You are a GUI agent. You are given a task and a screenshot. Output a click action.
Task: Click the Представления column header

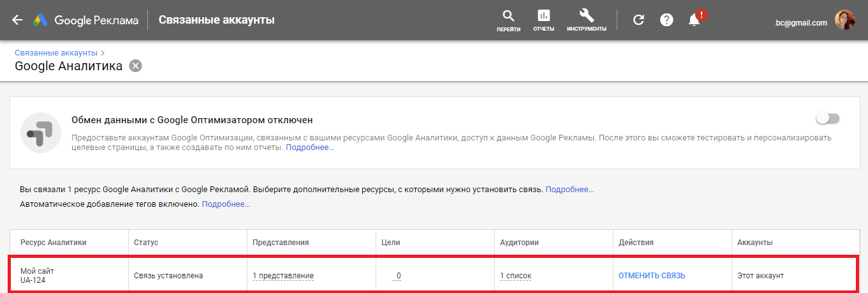pyautogui.click(x=281, y=243)
